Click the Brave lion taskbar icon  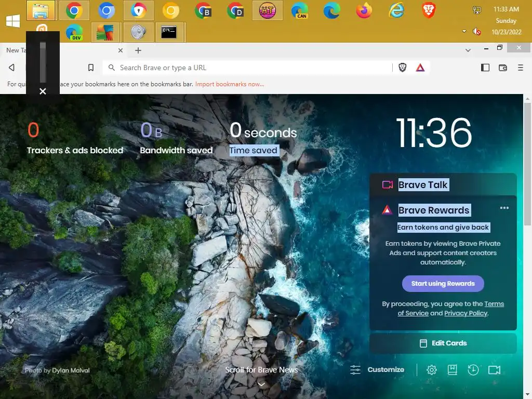(429, 10)
